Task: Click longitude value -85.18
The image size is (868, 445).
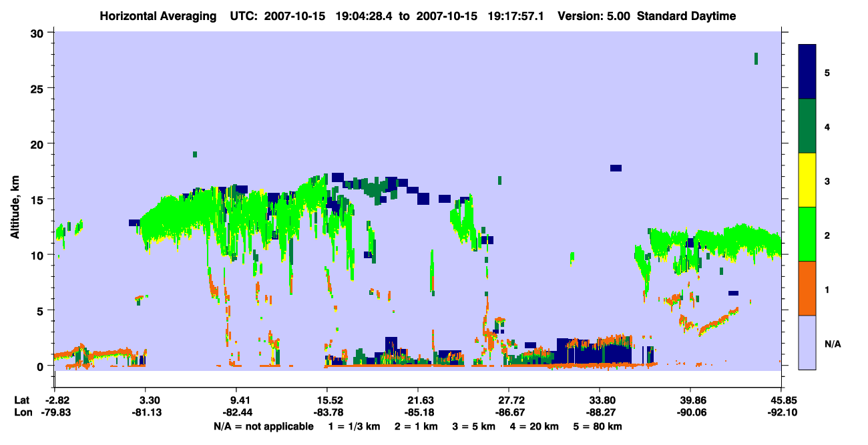Action: pyautogui.click(x=418, y=412)
